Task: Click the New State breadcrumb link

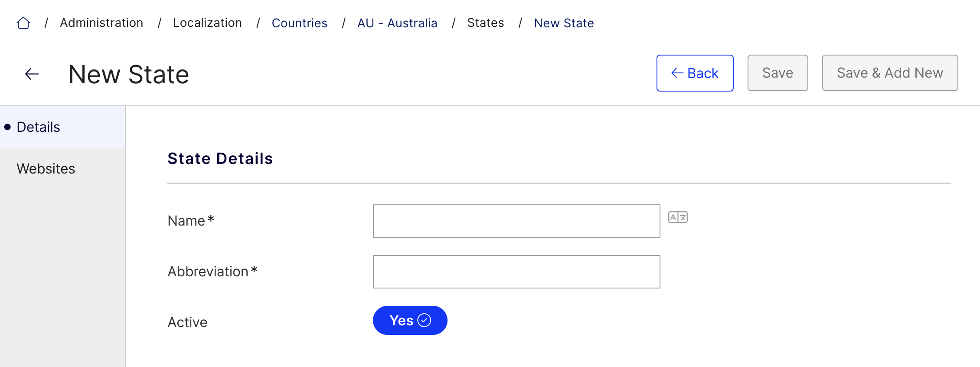Action: (564, 23)
